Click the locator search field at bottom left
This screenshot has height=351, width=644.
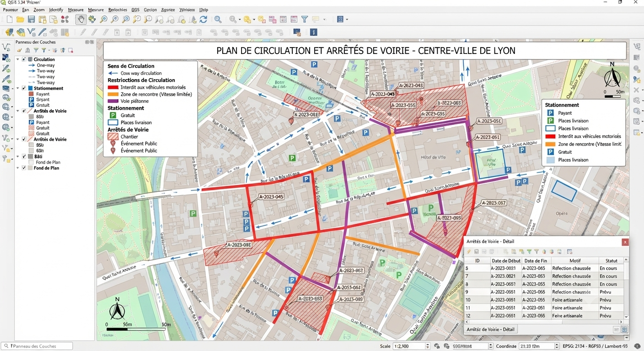tap(37, 346)
